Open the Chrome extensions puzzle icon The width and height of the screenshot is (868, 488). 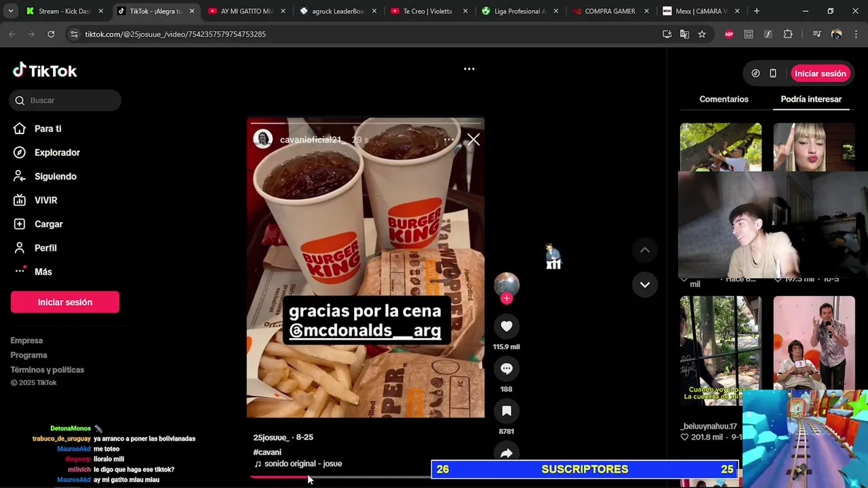[x=787, y=34]
